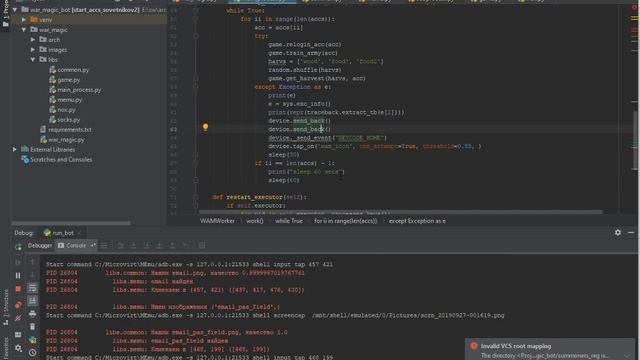Image resolution: width=640 pixels, height=360 pixels.
Task: Click the clock history icon in console toolbar
Action: coord(33,353)
